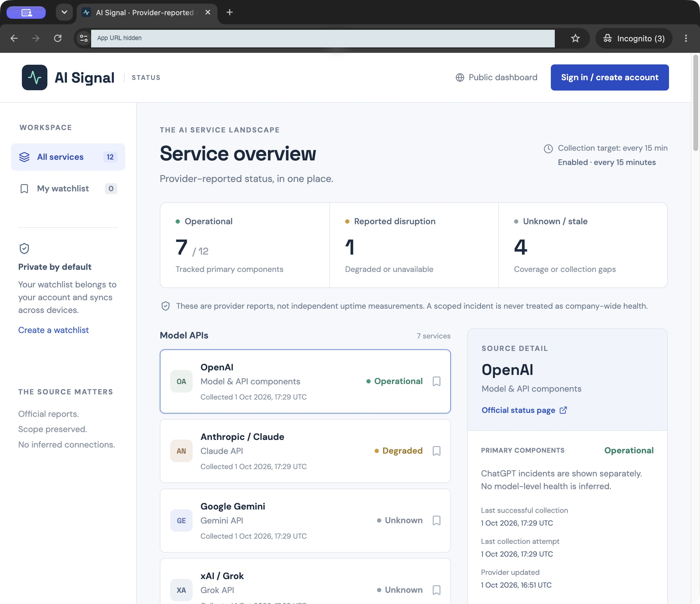Click the AI Signal pulse logo icon
Screen dimensions: 700x604
(x=34, y=77)
